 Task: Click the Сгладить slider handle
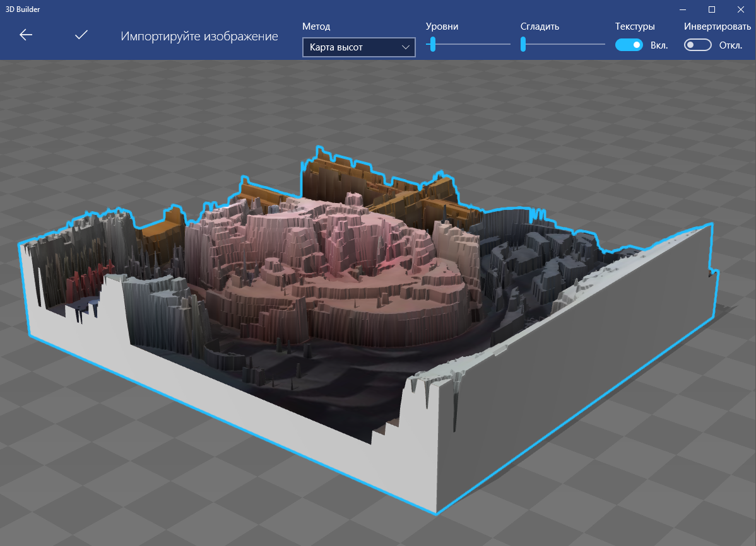pyautogui.click(x=523, y=44)
